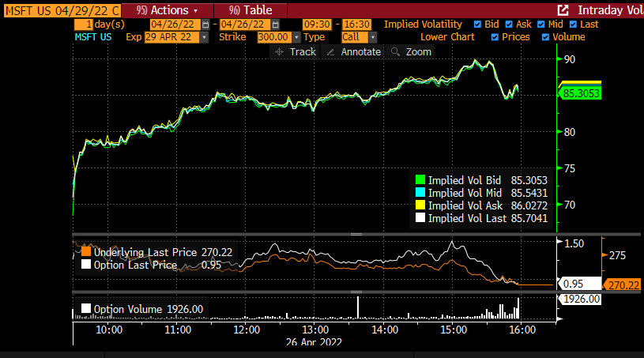Click the white Implied Vol Last swatch
Screen dimensions: 644x358
(420, 218)
